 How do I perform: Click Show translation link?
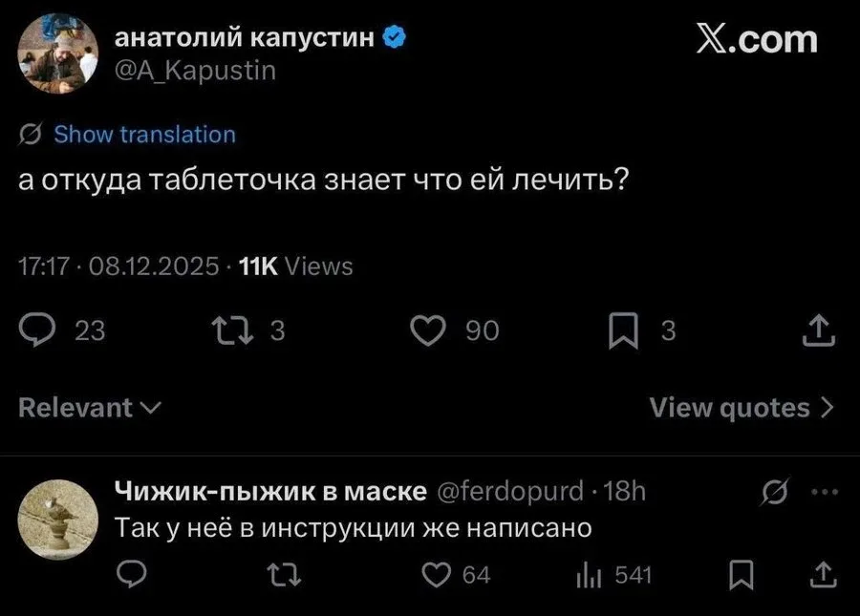[143, 135]
